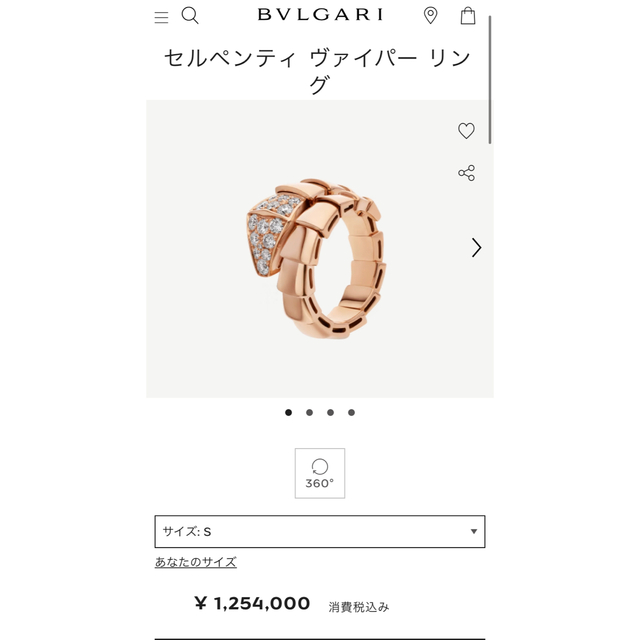Click the product title セルペンティ ヴァイパー リング
Image resolution: width=640 pixels, height=640 pixels.
pos(318,71)
